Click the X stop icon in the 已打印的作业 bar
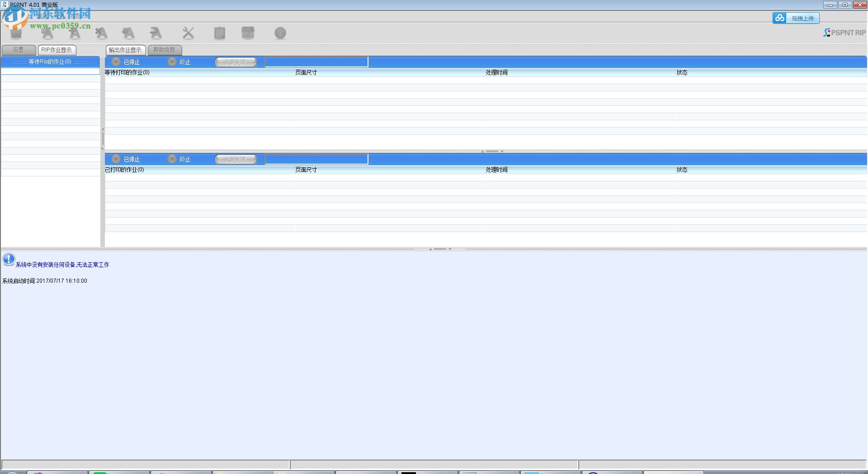Viewport: 868px width, 474px height. 172,159
